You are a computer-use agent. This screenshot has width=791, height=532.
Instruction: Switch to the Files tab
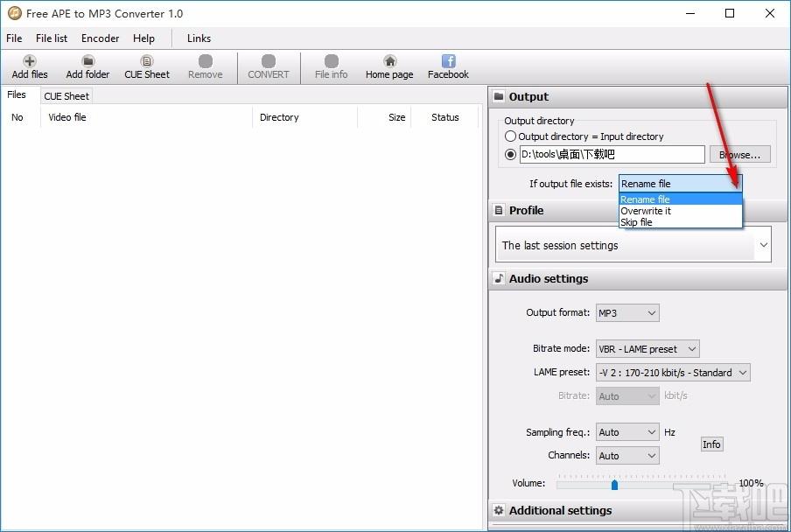point(17,94)
